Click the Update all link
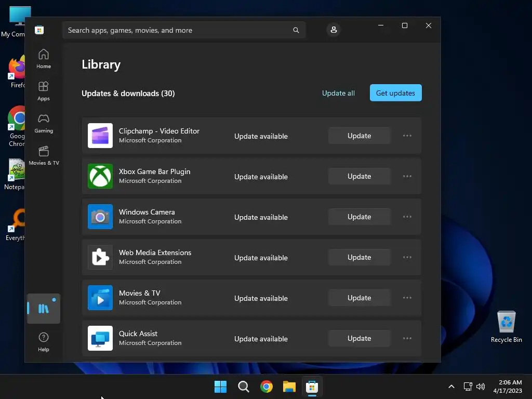Screen dimensions: 532x399 [x=338, y=93]
